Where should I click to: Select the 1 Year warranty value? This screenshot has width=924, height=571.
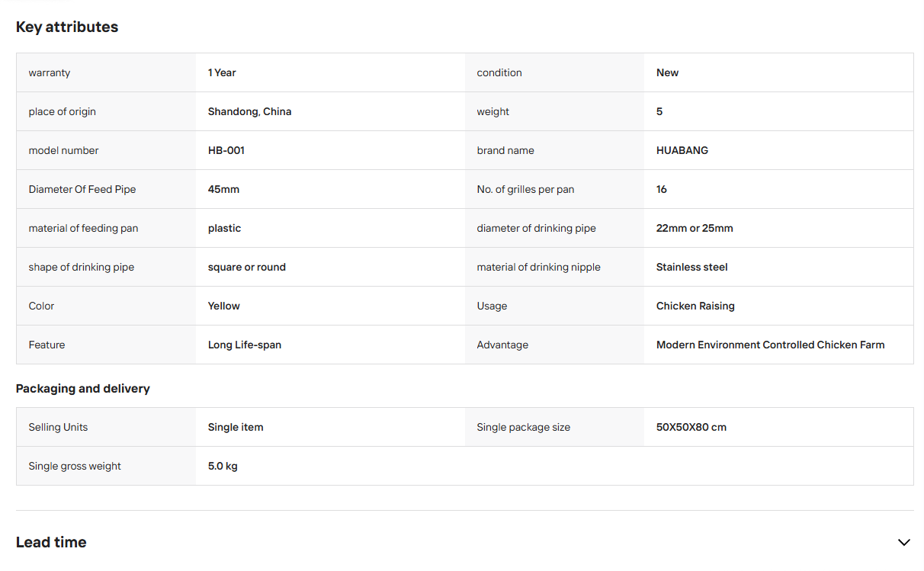(222, 72)
